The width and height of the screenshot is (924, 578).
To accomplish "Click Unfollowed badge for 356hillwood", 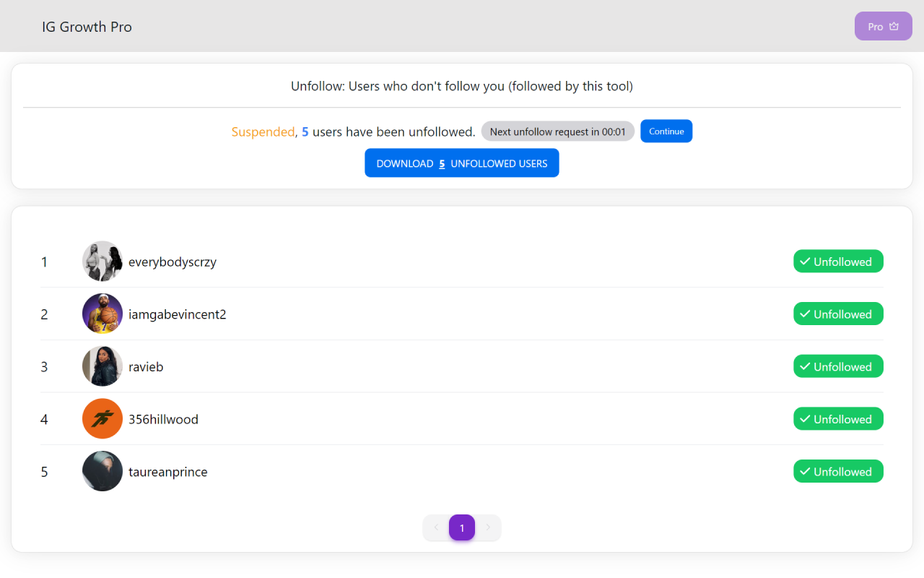I will [838, 419].
